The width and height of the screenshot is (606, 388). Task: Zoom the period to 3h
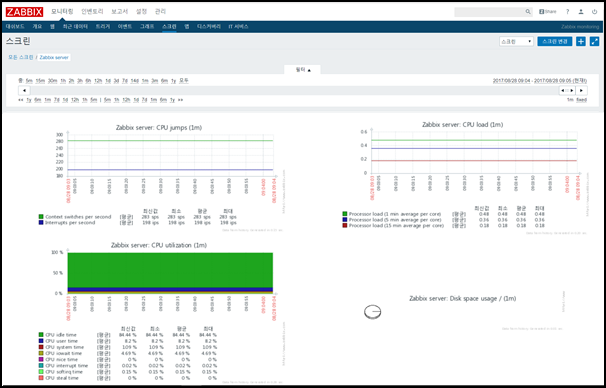pyautogui.click(x=80, y=81)
